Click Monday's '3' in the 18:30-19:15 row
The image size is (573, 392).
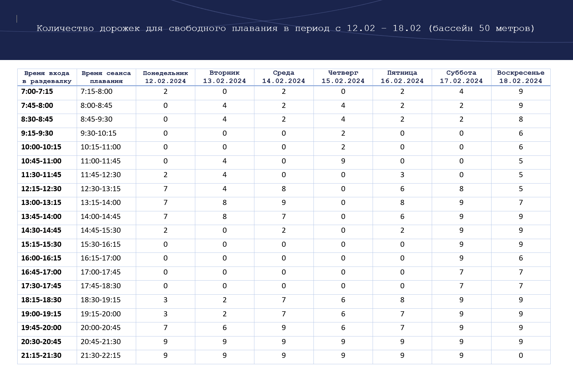point(166,300)
